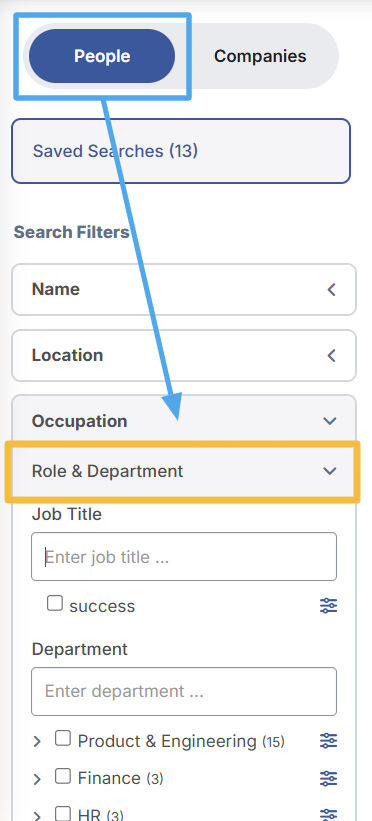
Task: Open filter settings icon for HR
Action: click(x=329, y=815)
